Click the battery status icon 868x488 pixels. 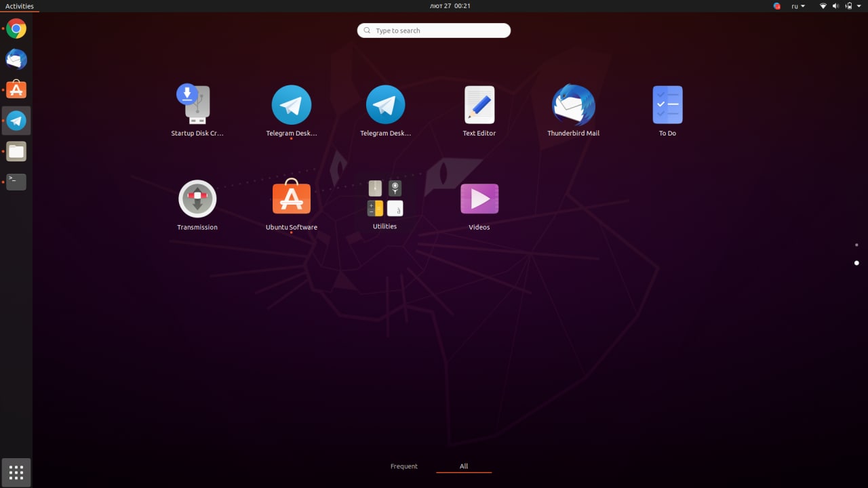click(848, 6)
